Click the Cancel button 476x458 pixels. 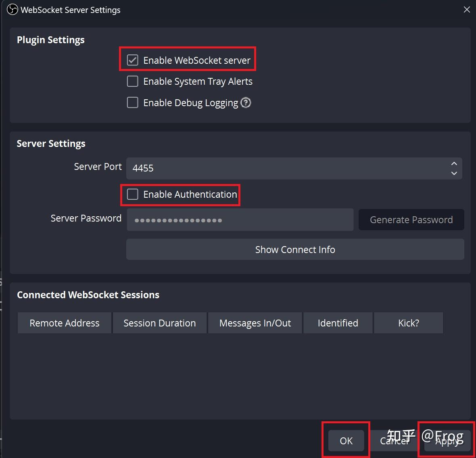[394, 441]
